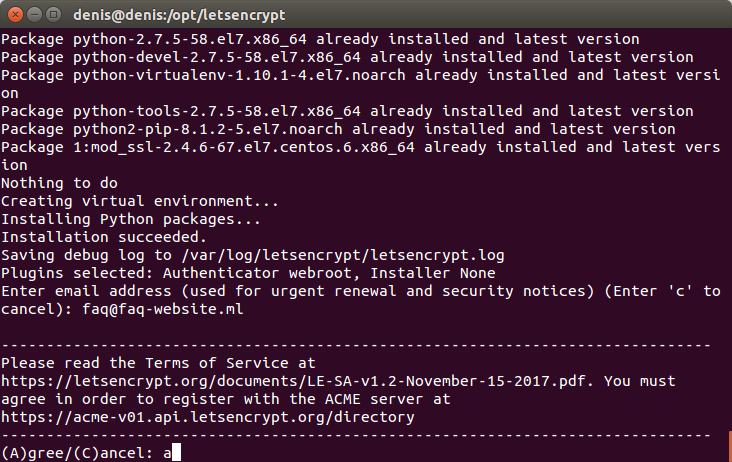The width and height of the screenshot is (732, 462).
Task: Click the 'Installing Python packages...' line
Action: (x=131, y=219)
